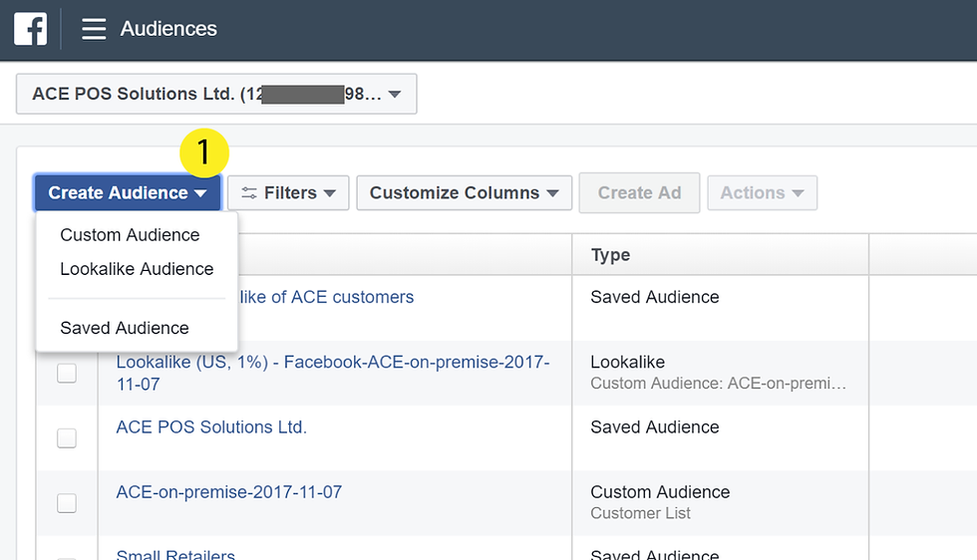Open the Filters dropdown

(288, 193)
